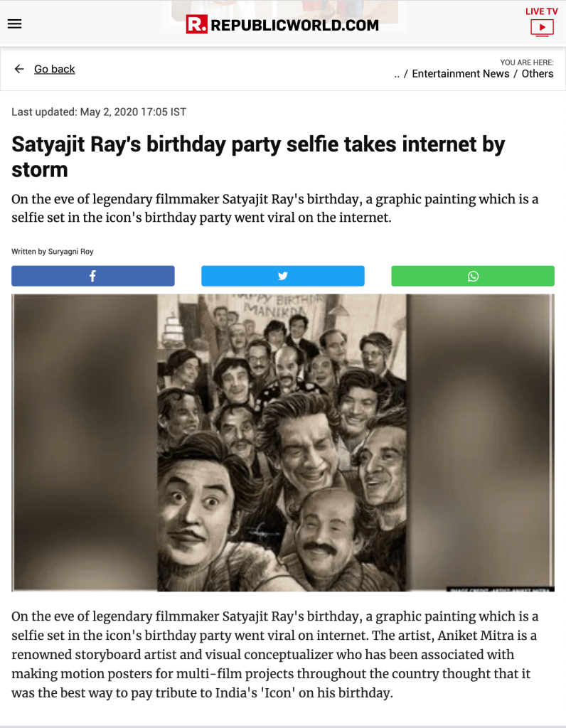
Task: Click author name Suryagni Roy
Action: tap(70, 252)
